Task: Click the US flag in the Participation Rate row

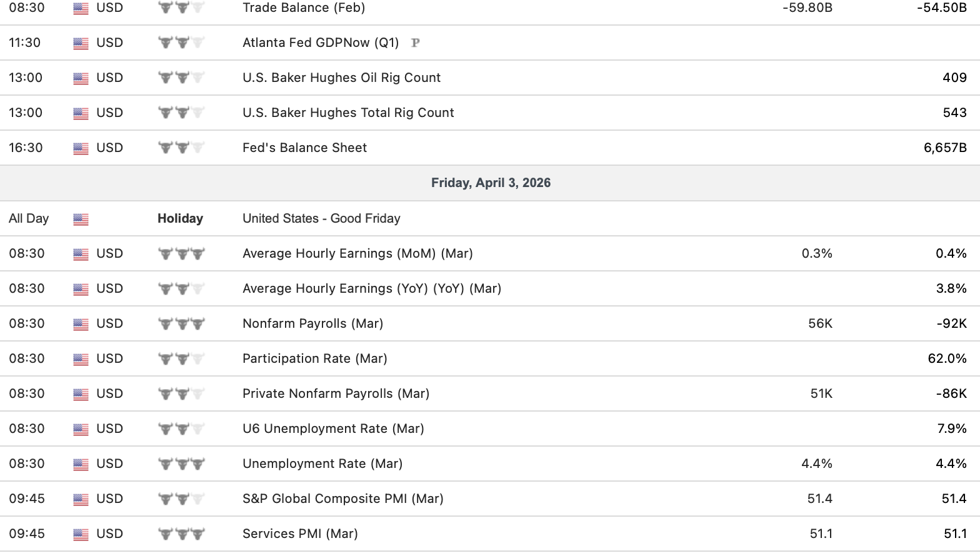Action: 81,360
